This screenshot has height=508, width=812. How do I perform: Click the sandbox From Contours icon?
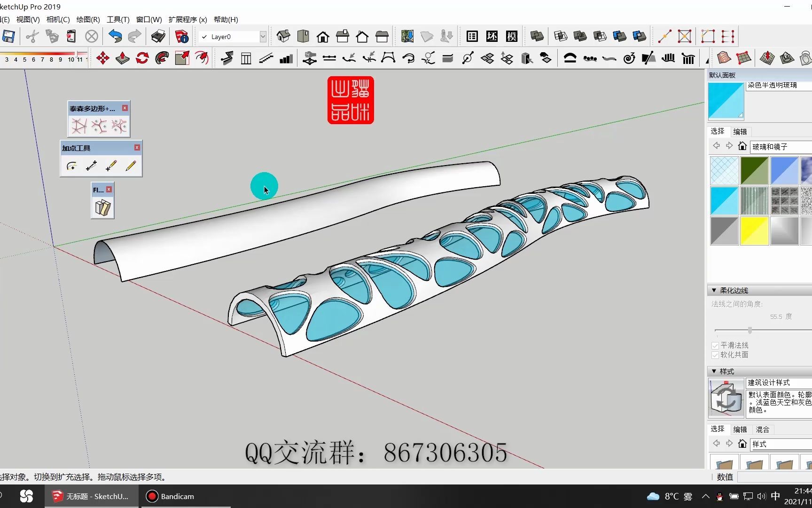point(724,58)
